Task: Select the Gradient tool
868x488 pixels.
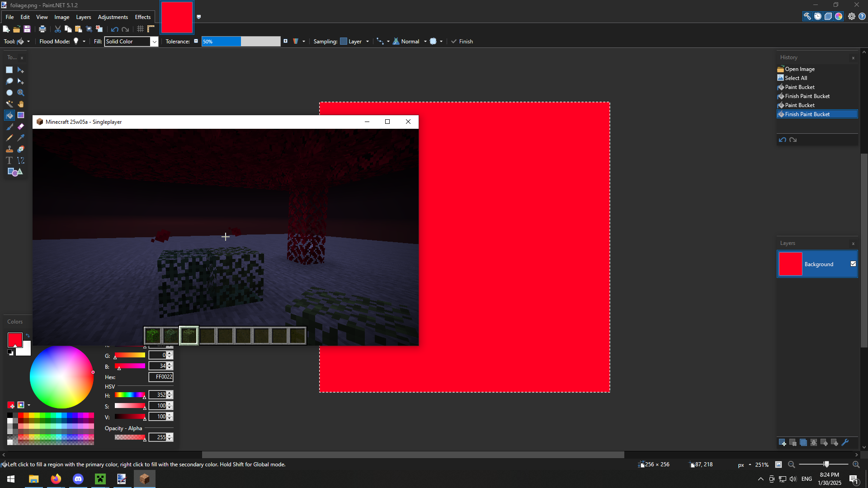Action: (x=21, y=115)
